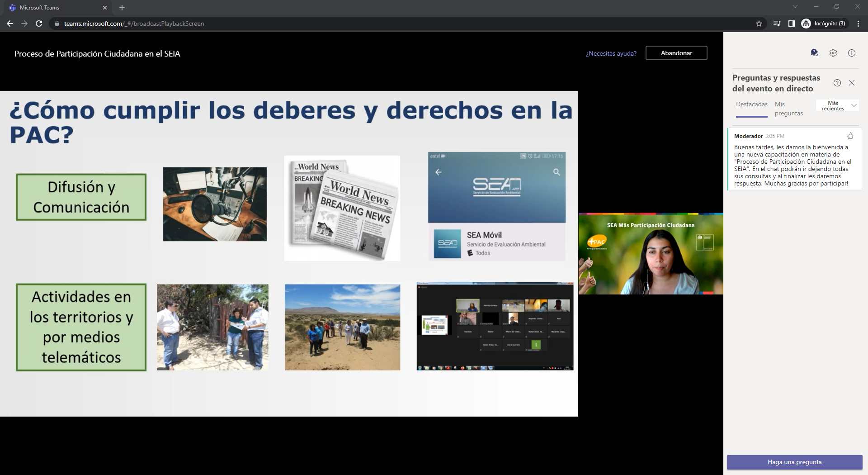
Task: Open the ¿Necesitas ayuda? link
Action: [x=611, y=53]
